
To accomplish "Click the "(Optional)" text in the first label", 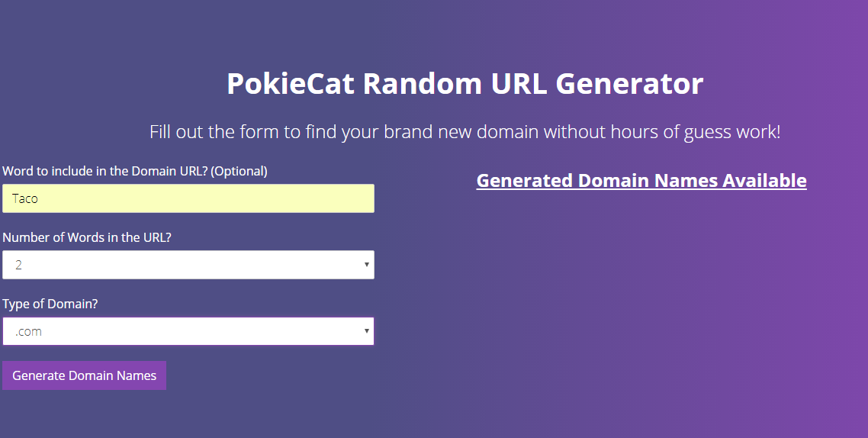I will click(239, 171).
